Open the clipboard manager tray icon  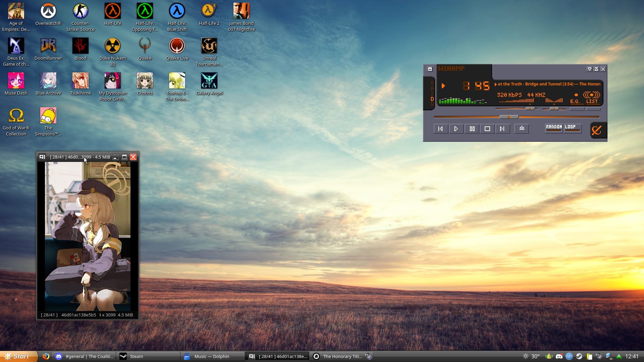[589, 356]
